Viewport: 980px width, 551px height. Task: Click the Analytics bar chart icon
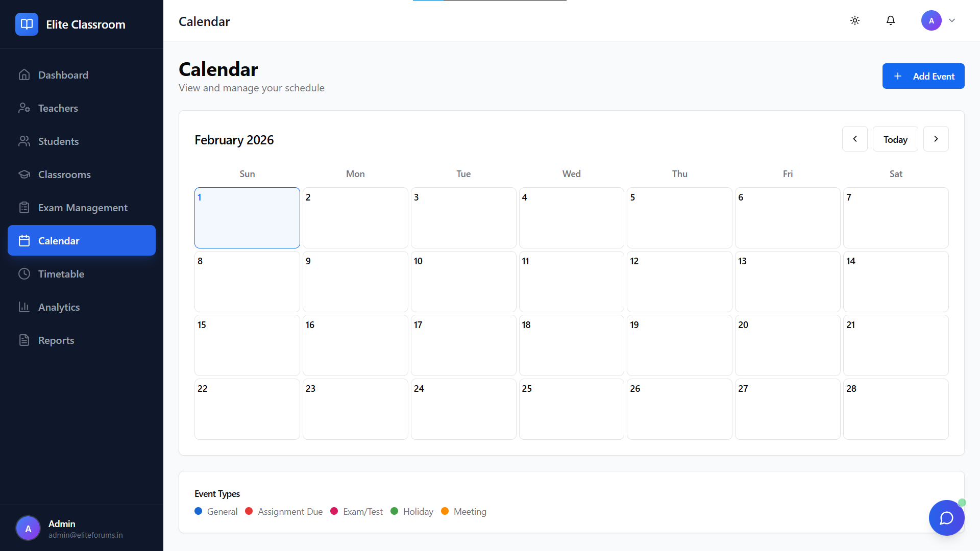24,307
